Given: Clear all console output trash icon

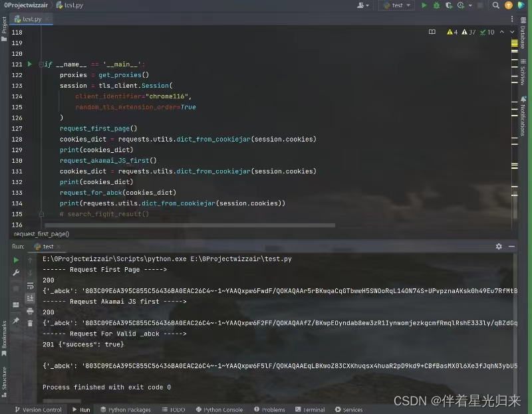Looking at the screenshot, I should pyautogui.click(x=30, y=324).
